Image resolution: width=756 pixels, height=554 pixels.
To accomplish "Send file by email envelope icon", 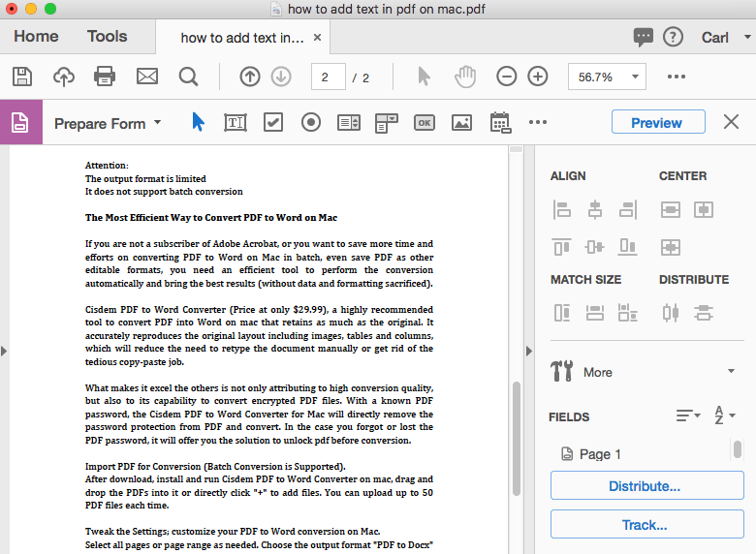I will click(147, 77).
